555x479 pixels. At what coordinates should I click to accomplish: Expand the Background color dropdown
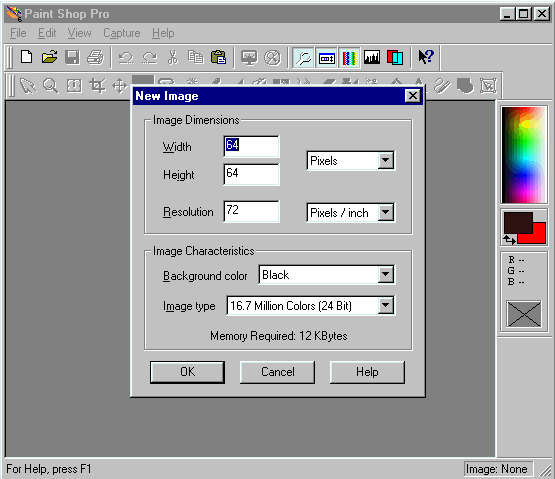[385, 274]
